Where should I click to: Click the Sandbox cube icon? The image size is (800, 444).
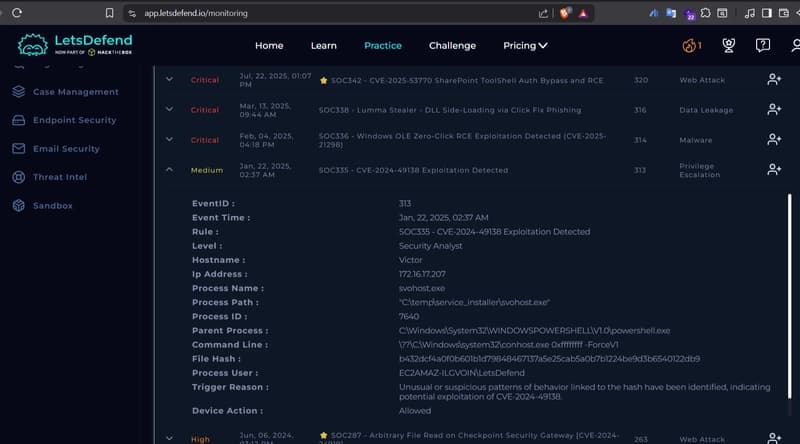point(19,205)
